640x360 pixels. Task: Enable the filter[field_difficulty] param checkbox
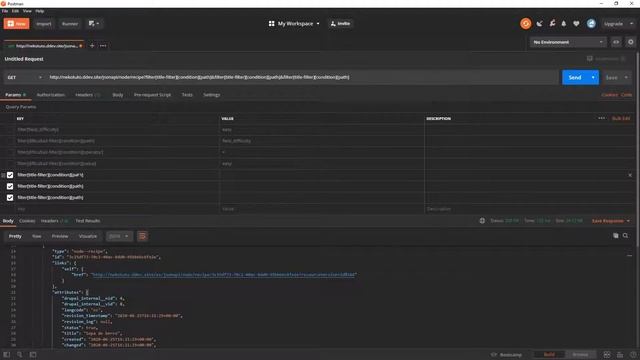tap(10, 129)
